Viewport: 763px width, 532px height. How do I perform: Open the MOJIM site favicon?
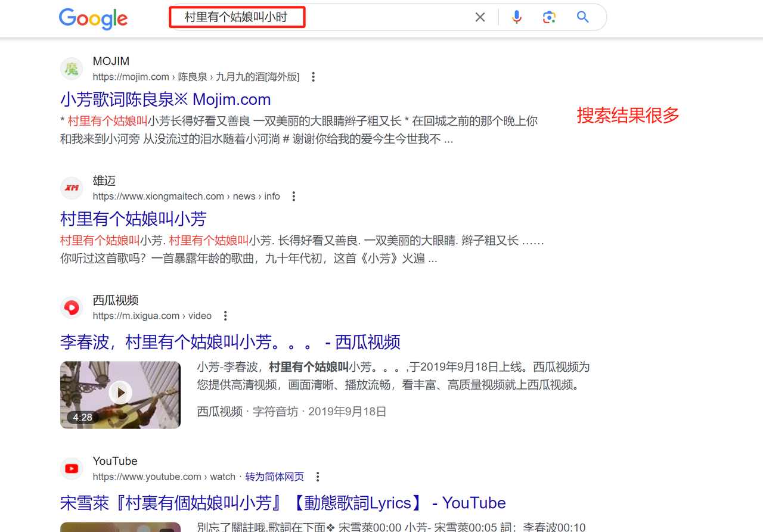click(72, 69)
